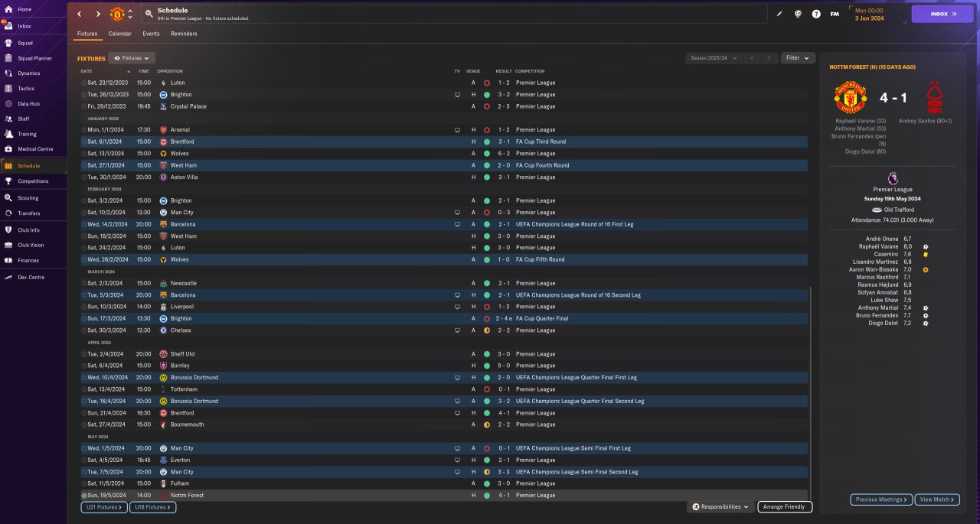This screenshot has height=524, width=980.
Task: Open the Transfers section
Action: coord(28,213)
